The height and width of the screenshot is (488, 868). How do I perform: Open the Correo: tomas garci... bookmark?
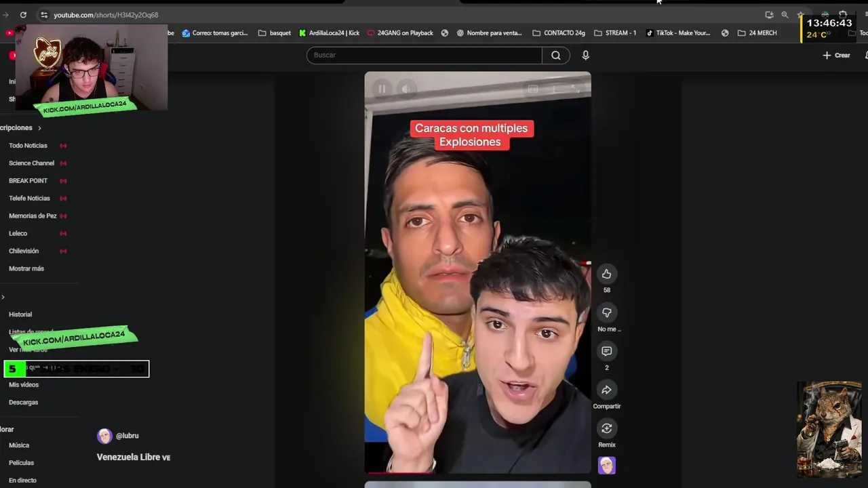(x=214, y=33)
